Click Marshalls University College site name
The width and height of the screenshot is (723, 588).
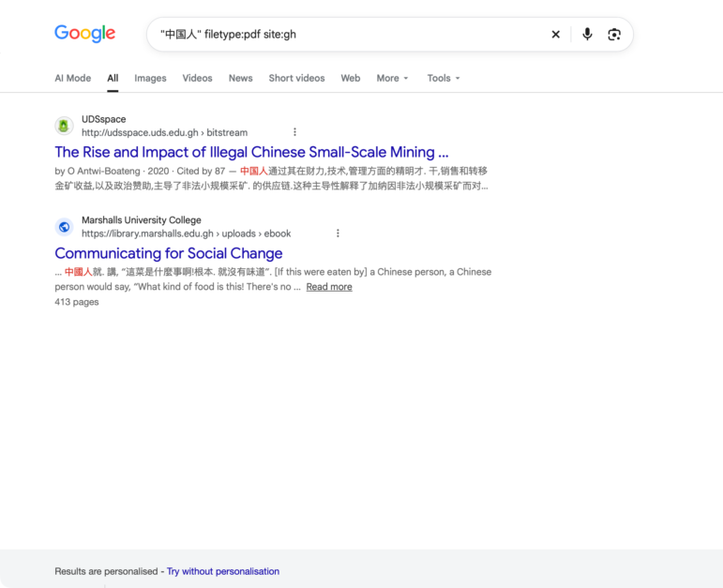(141, 220)
